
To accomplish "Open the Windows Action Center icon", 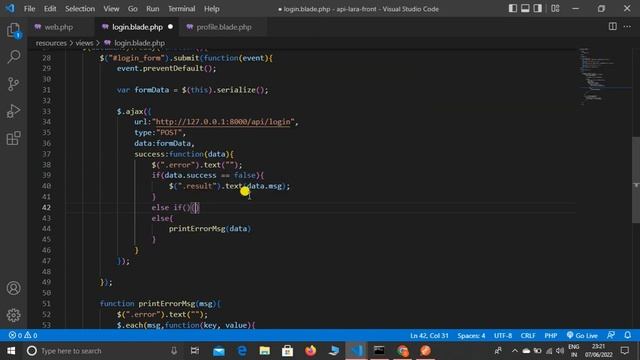I will pyautogui.click(x=625, y=351).
